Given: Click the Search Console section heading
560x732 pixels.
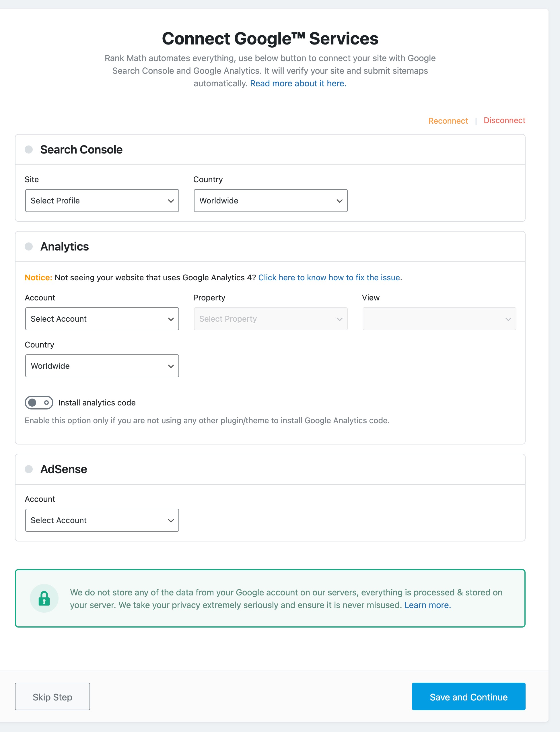Looking at the screenshot, I should [81, 150].
